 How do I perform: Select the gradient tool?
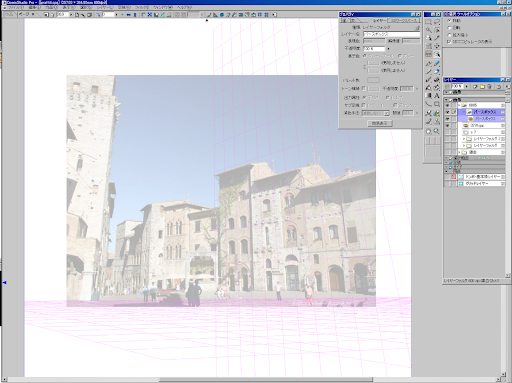coord(428,95)
